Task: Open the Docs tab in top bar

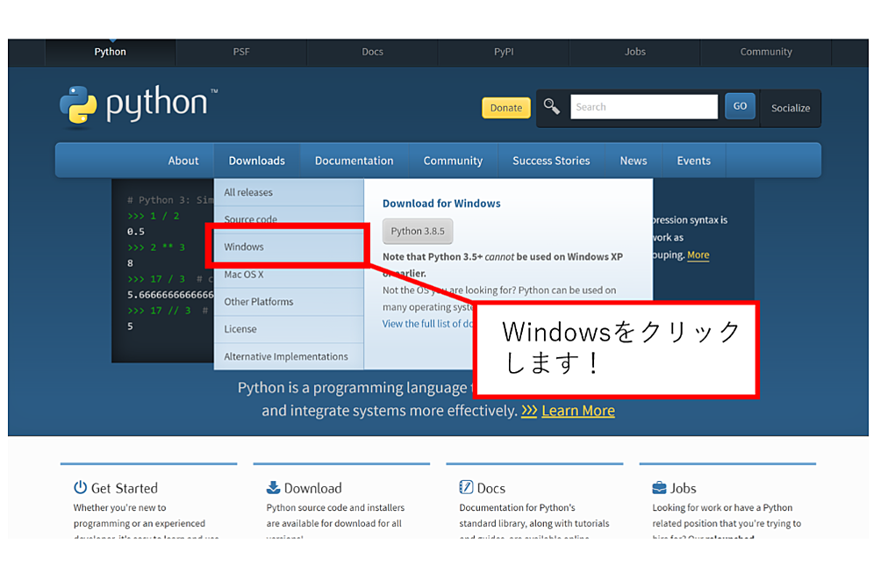Action: [372, 52]
